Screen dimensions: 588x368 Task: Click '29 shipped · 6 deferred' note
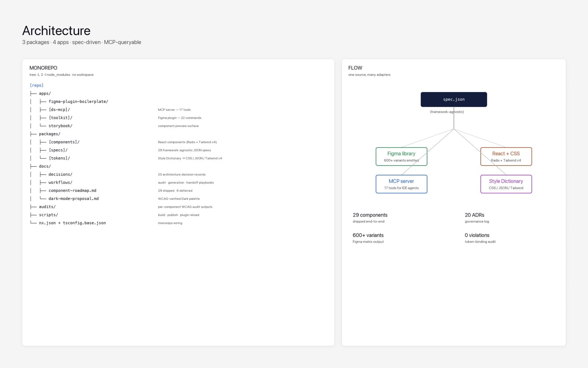[x=175, y=191]
